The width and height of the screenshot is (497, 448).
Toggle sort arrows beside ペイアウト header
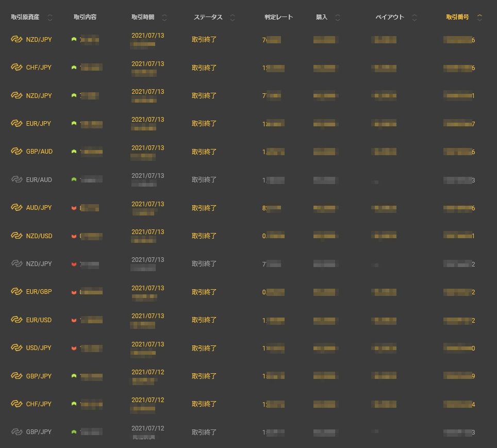tap(415, 18)
